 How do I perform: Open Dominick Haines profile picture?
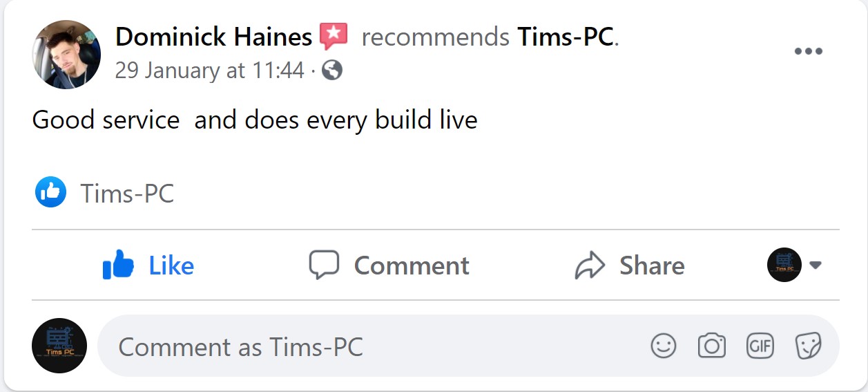click(66, 55)
